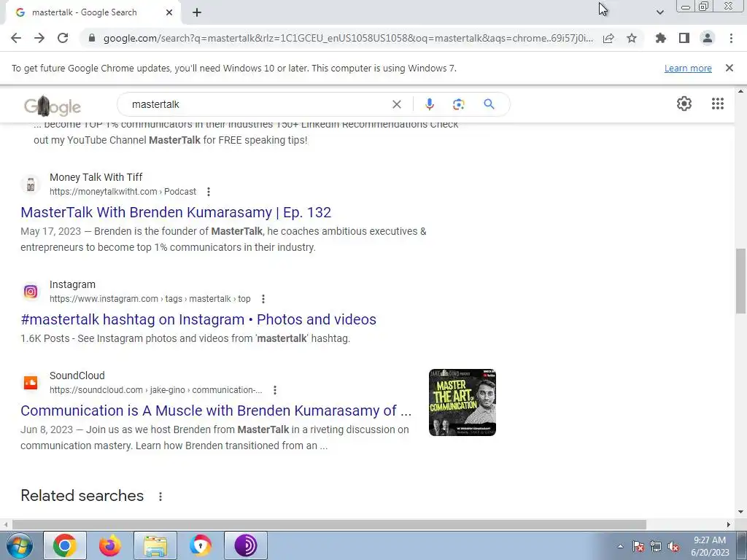Open Windows Explorer from taskbar
Viewport: 747px width, 560px height.
point(155,545)
